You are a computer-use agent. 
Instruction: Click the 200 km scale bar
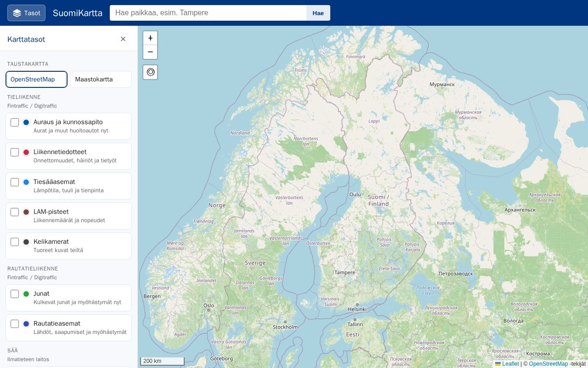click(162, 361)
